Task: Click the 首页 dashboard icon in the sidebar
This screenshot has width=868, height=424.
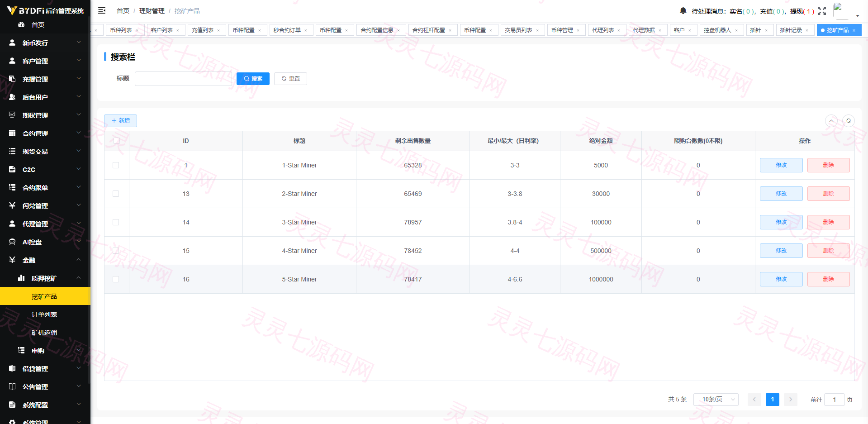Action: [x=21, y=24]
